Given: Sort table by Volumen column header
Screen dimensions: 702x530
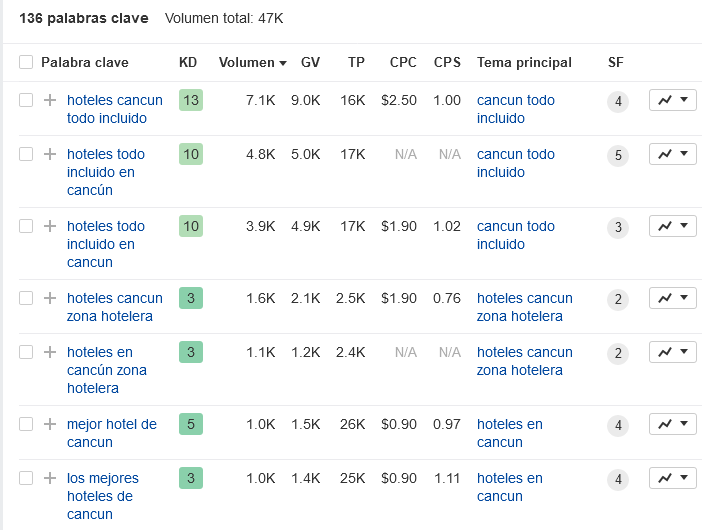Looking at the screenshot, I should [x=252, y=62].
